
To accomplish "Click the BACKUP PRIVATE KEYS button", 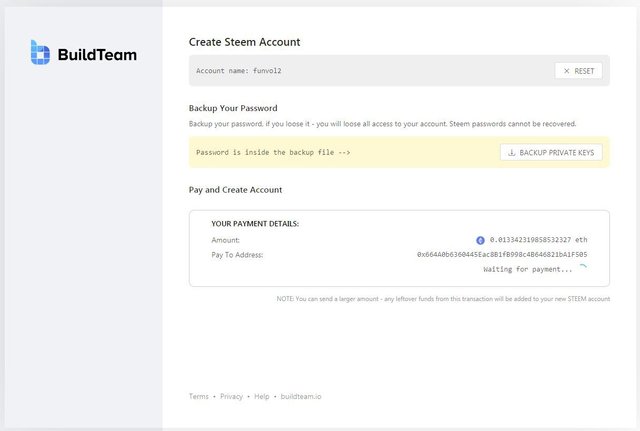I will [551, 152].
